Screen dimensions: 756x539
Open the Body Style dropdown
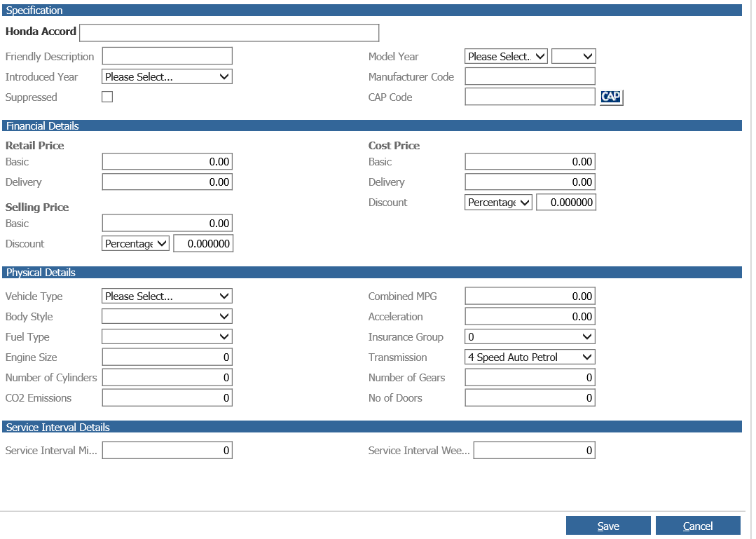coord(167,316)
